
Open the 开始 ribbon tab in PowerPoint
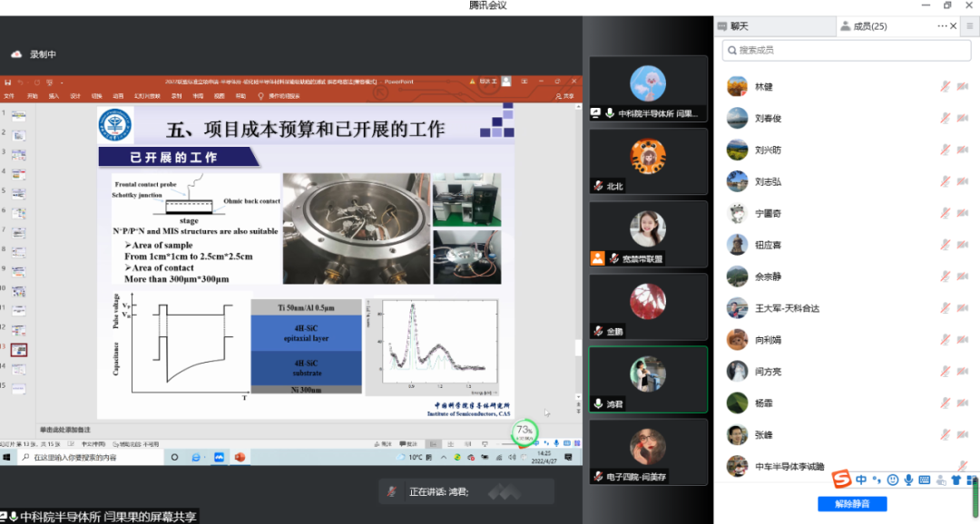33,96
